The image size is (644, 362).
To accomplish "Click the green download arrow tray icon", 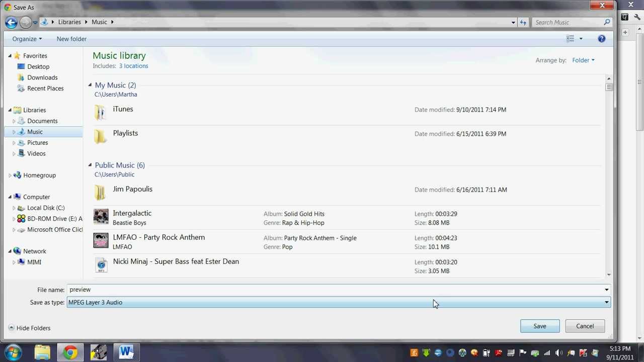I will pos(426,353).
